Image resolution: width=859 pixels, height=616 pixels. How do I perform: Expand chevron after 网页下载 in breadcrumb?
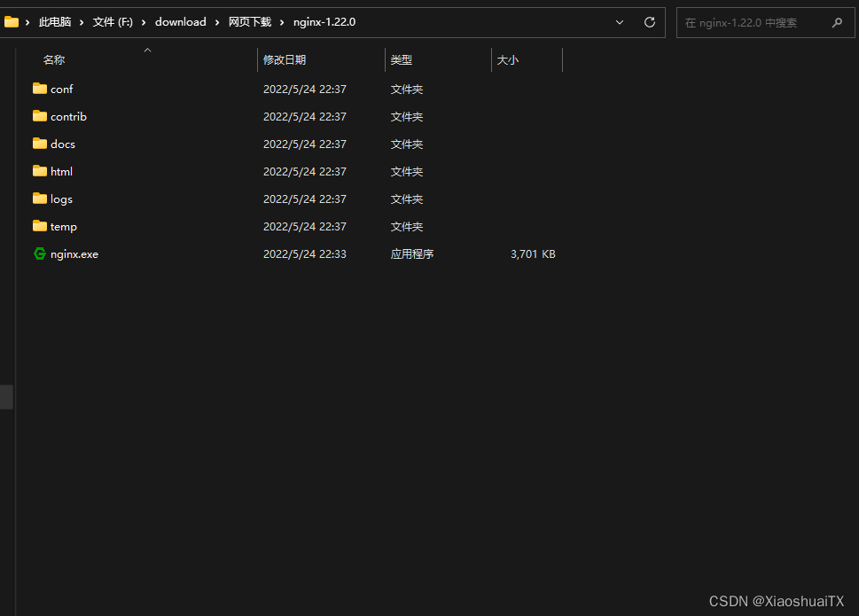pyautogui.click(x=282, y=22)
